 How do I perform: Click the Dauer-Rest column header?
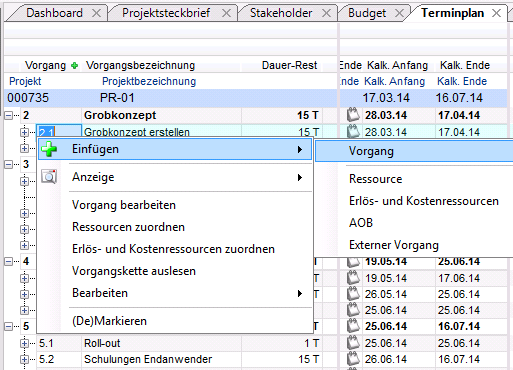click(289, 65)
